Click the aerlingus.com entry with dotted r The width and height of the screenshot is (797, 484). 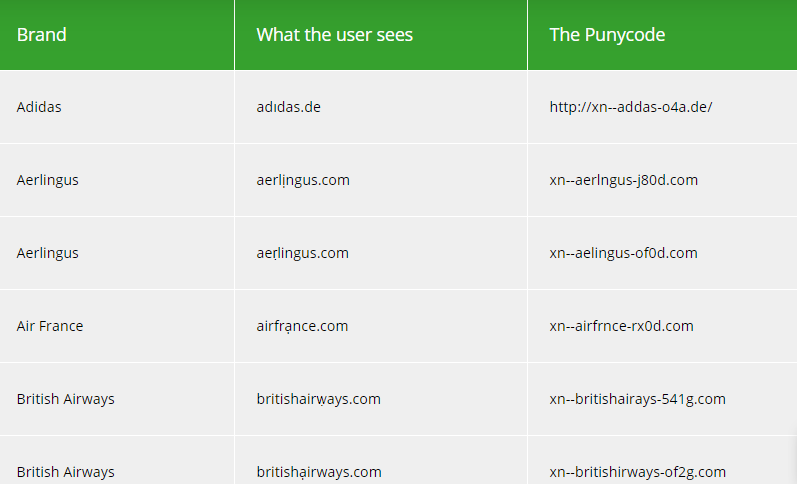point(302,253)
